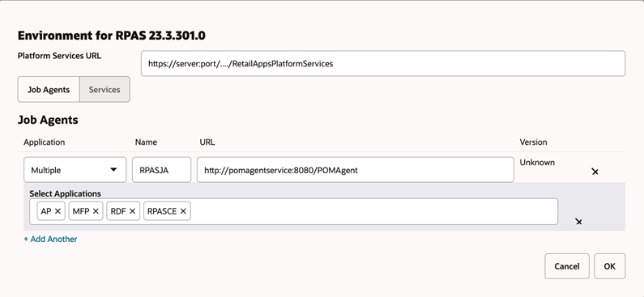644x297 pixels.
Task: Remove the RPASCE application chip
Action: [x=183, y=211]
